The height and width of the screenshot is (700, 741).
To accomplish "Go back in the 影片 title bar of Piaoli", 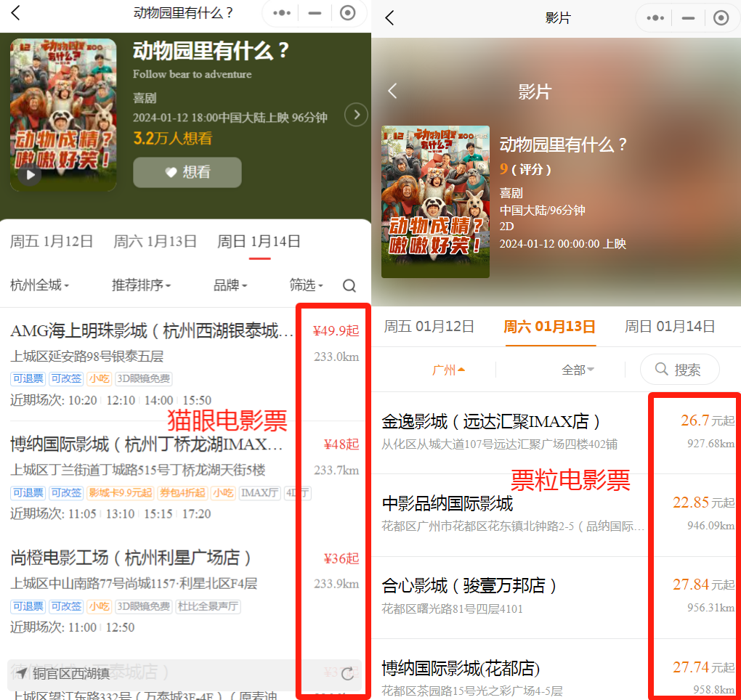I will pyautogui.click(x=389, y=18).
